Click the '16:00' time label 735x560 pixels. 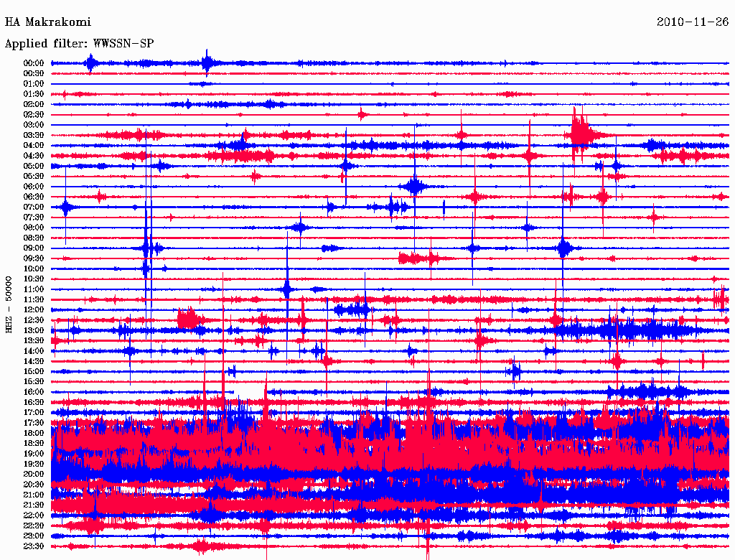click(34, 391)
